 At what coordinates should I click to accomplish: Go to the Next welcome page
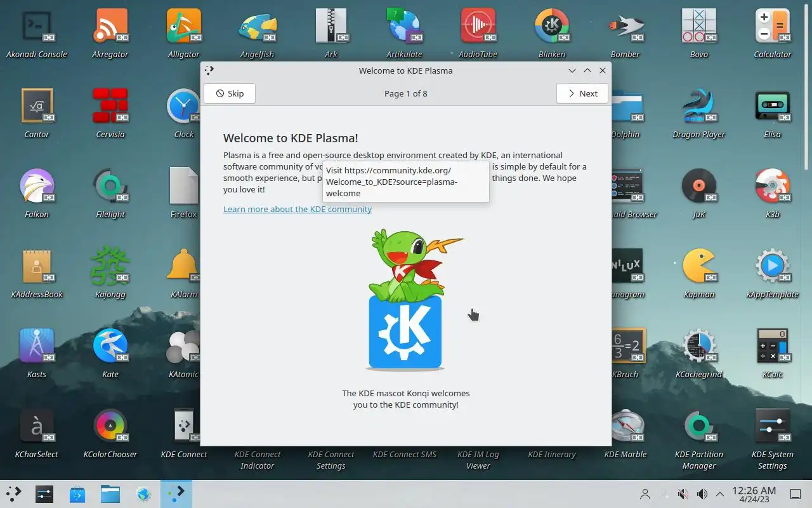coord(582,93)
